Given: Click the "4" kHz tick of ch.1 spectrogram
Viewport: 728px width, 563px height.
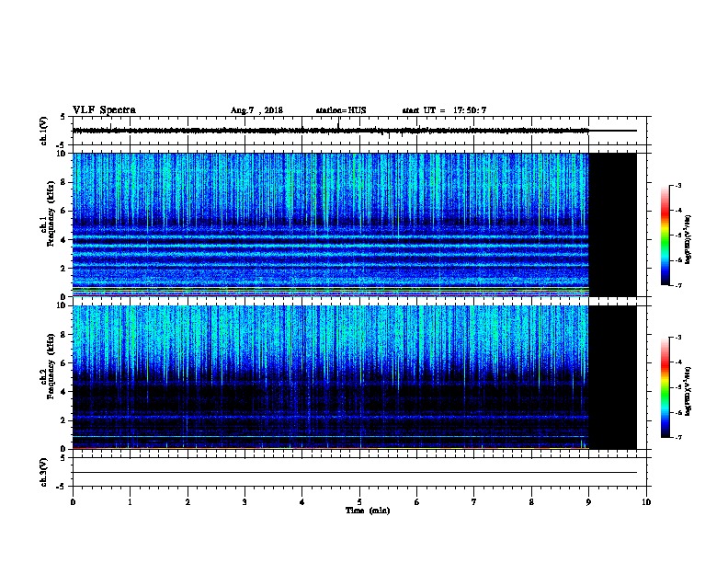Looking at the screenshot, I should (x=65, y=240).
